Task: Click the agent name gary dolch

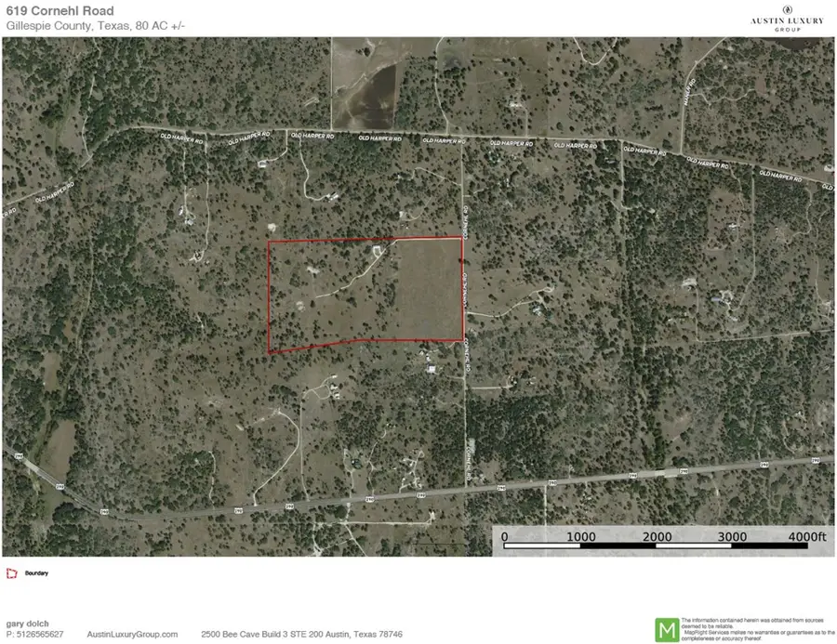Action: 31,624
